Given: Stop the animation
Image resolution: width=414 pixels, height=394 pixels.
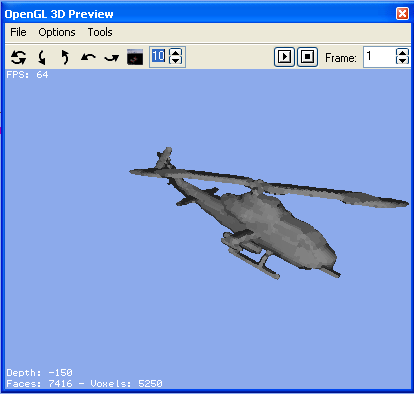Looking at the screenshot, I should [307, 57].
